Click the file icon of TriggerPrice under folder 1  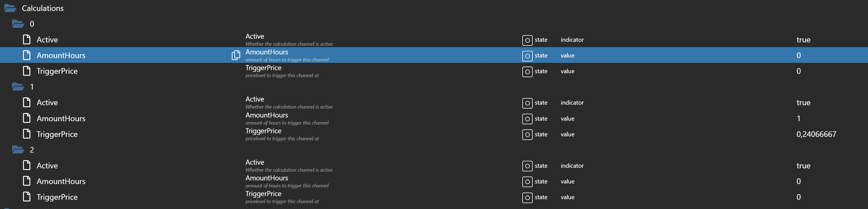pos(27,134)
